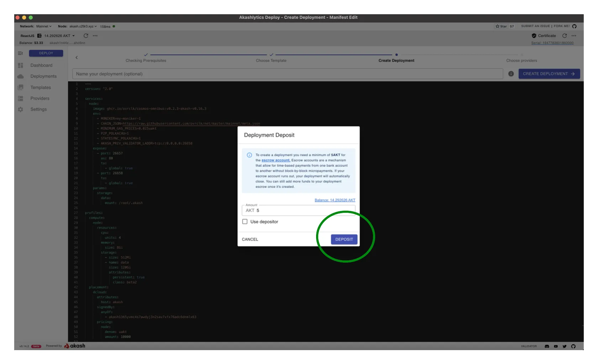Go to Deployments in the sidebar
This screenshot has width=598, height=364.
43,76
